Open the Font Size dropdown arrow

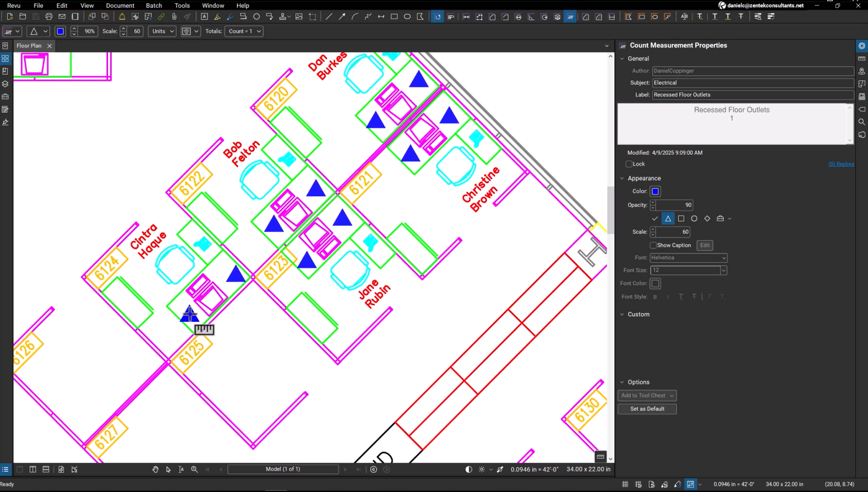724,271
